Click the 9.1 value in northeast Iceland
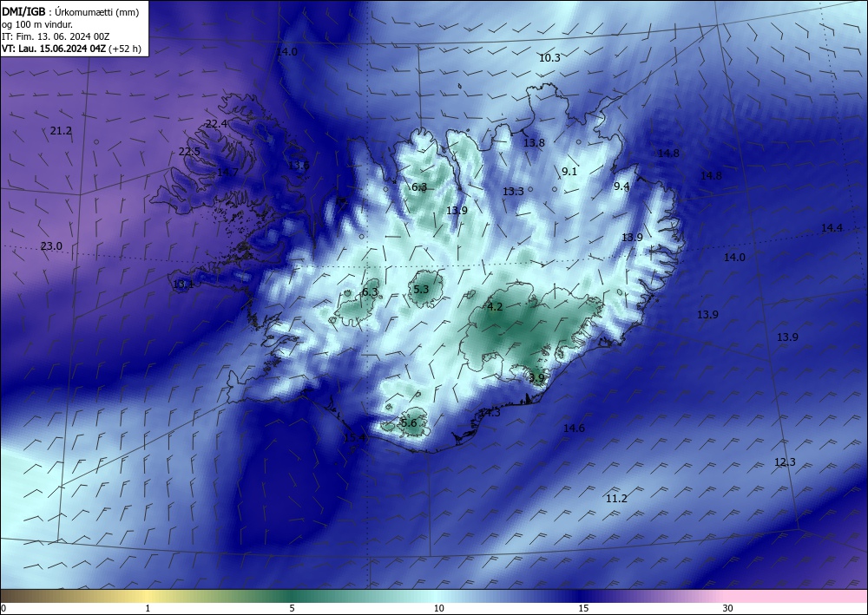Screen dimensions: 868x615 [x=569, y=172]
